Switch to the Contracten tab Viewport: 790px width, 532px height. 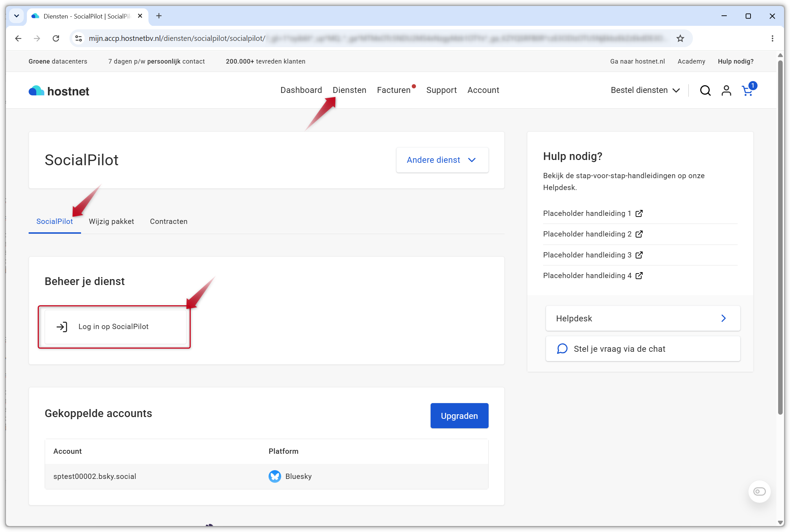(169, 221)
